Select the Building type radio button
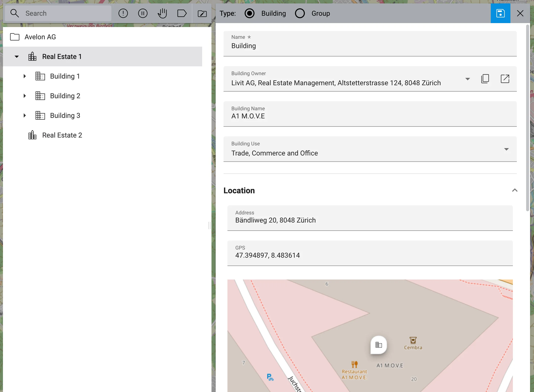The height and width of the screenshot is (392, 534). [x=250, y=13]
